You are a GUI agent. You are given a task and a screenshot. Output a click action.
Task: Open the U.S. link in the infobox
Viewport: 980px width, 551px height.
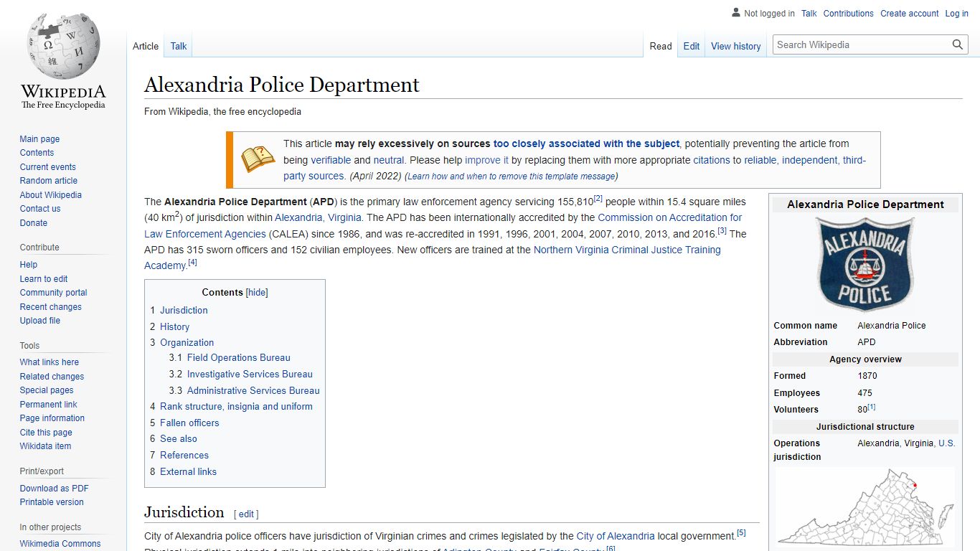(947, 443)
